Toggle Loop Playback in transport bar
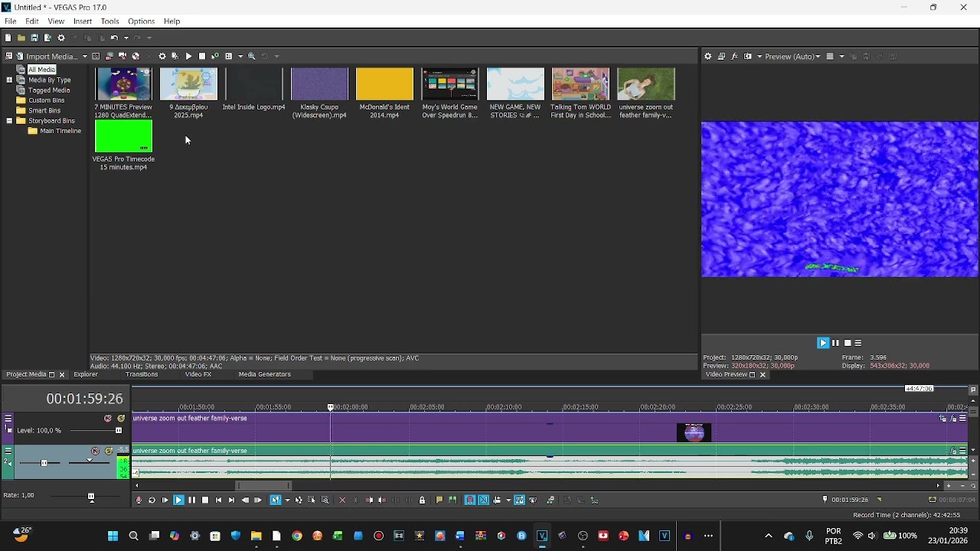The image size is (980, 551). 152,500
